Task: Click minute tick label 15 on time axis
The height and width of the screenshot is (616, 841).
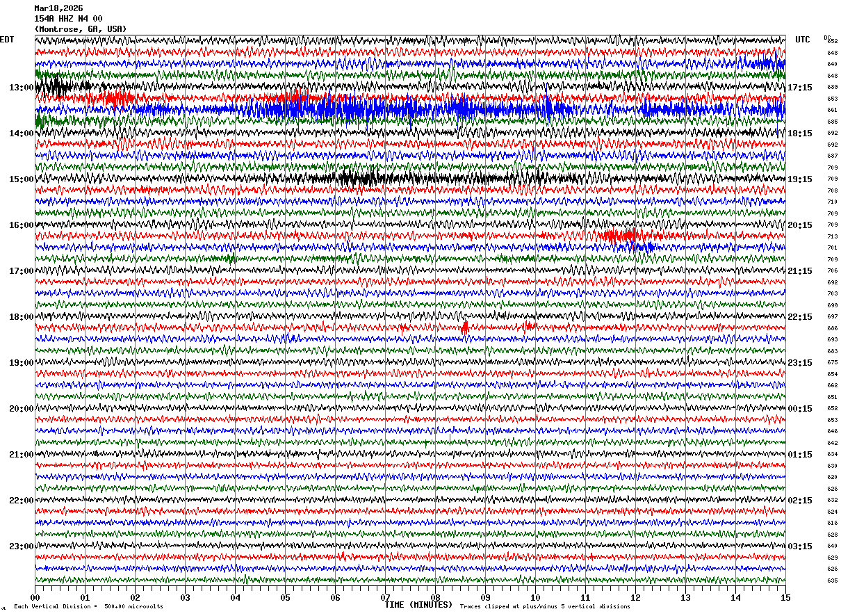Action: 785,597
